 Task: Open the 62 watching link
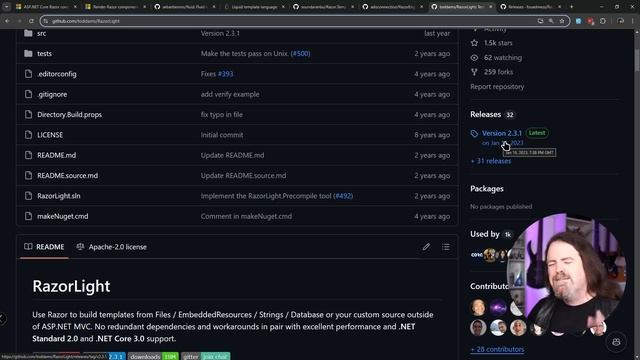pos(502,58)
